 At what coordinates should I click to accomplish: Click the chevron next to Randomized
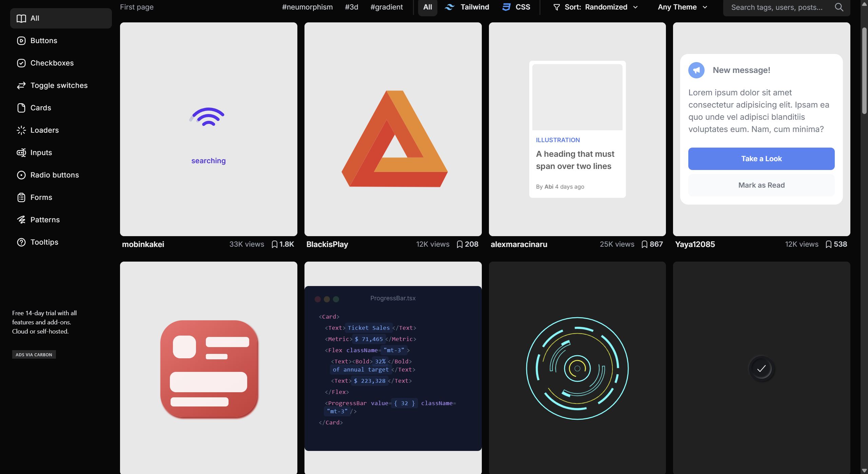(635, 7)
